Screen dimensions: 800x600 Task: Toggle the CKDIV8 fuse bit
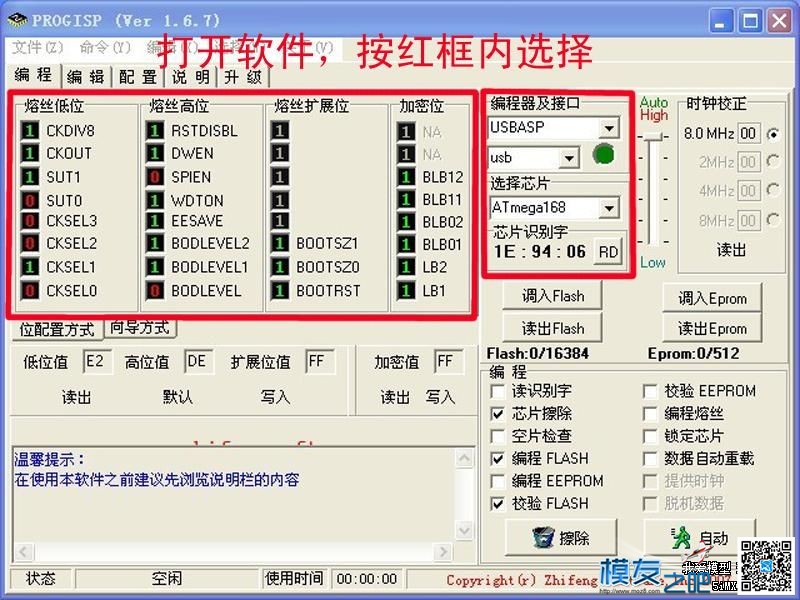(30, 131)
